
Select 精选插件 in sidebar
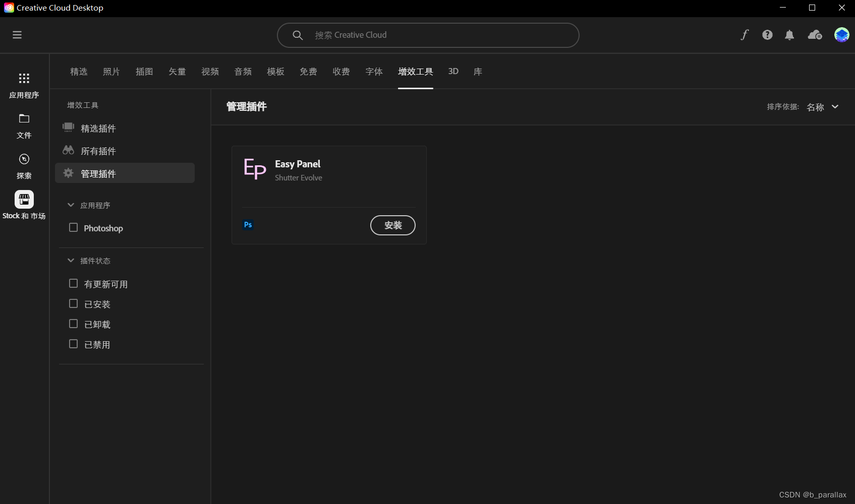(125, 129)
